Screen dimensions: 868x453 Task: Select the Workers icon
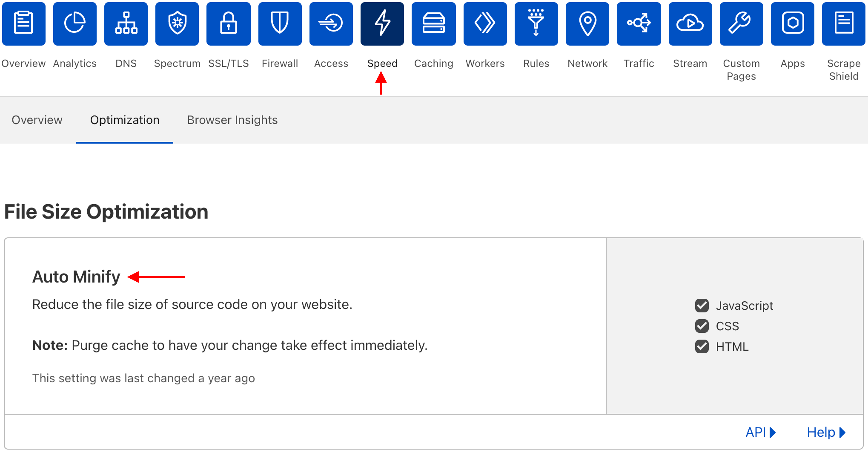click(x=485, y=23)
